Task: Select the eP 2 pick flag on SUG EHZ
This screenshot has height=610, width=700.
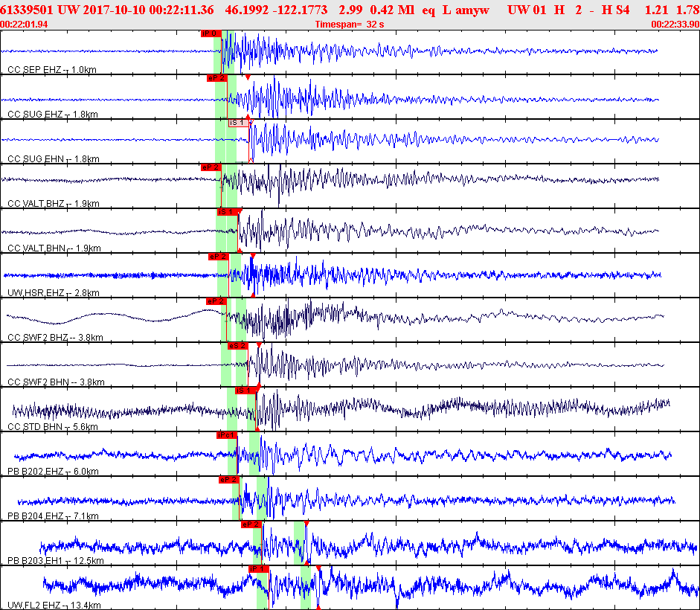Action: [x=217, y=78]
